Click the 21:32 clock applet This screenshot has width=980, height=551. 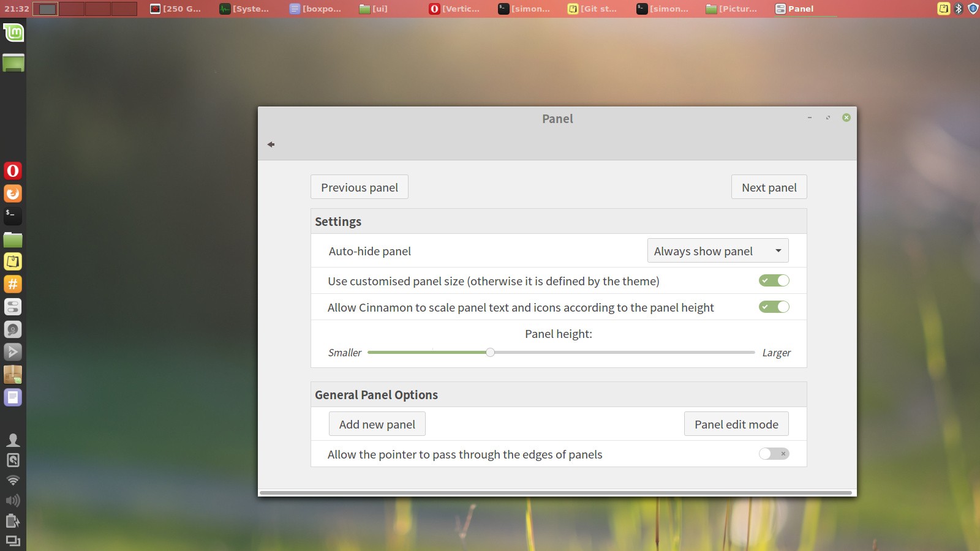point(17,9)
